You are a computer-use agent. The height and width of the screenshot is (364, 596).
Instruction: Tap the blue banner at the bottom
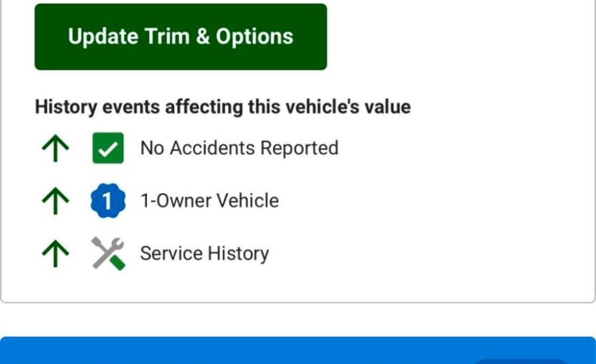272,351
